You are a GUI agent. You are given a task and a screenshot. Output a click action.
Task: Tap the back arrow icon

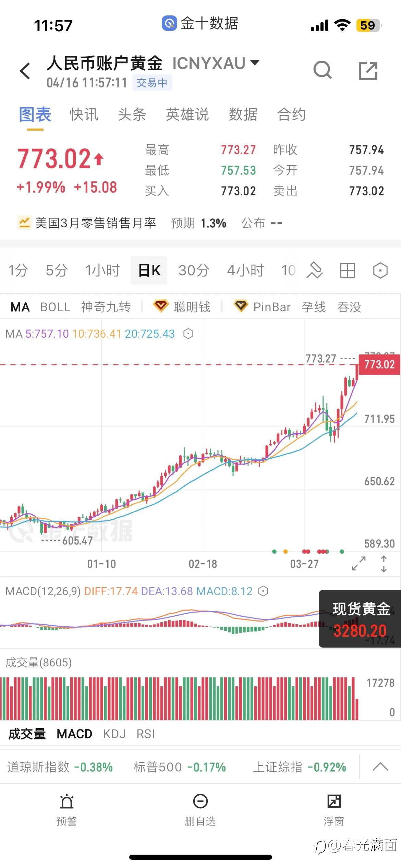coord(25,71)
